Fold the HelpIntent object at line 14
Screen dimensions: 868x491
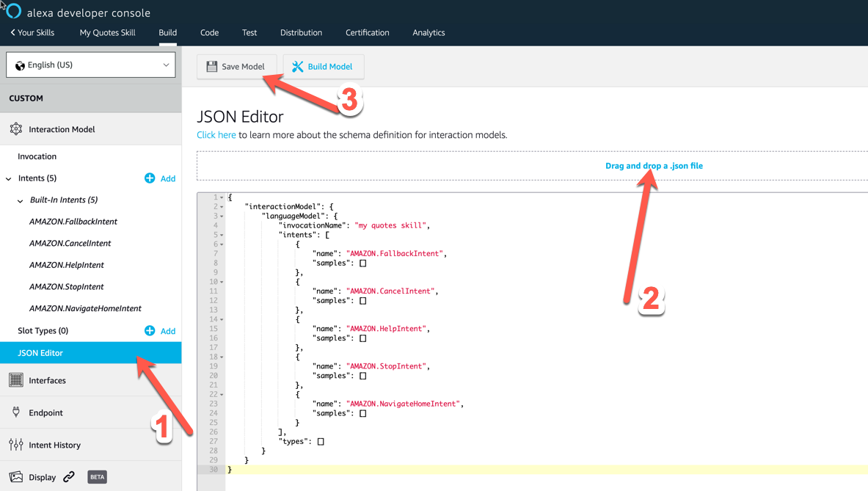click(222, 319)
